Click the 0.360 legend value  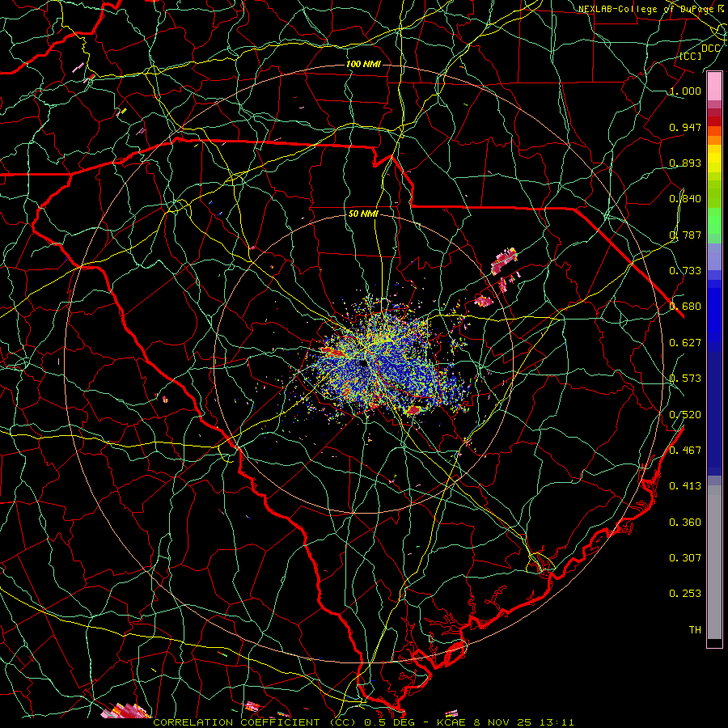click(685, 523)
